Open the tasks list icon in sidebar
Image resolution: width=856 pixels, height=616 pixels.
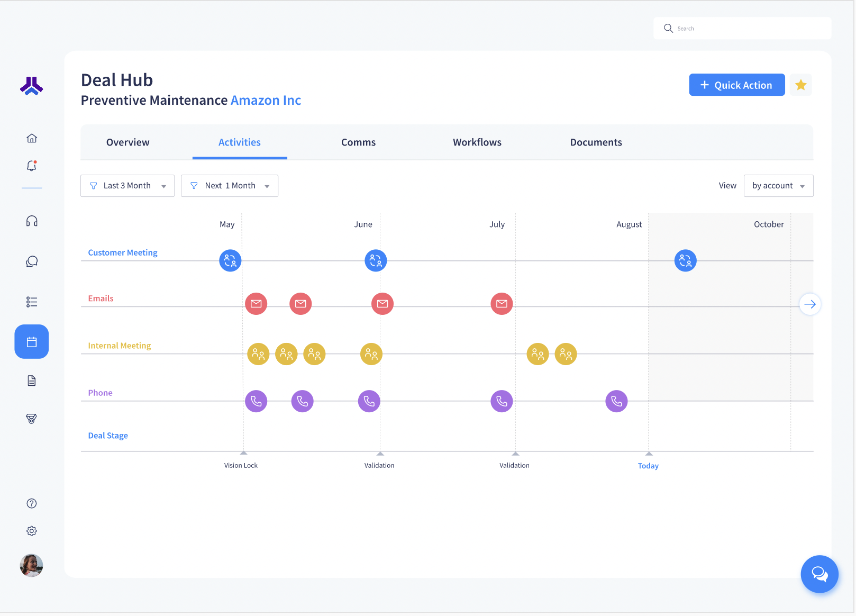coord(31,302)
